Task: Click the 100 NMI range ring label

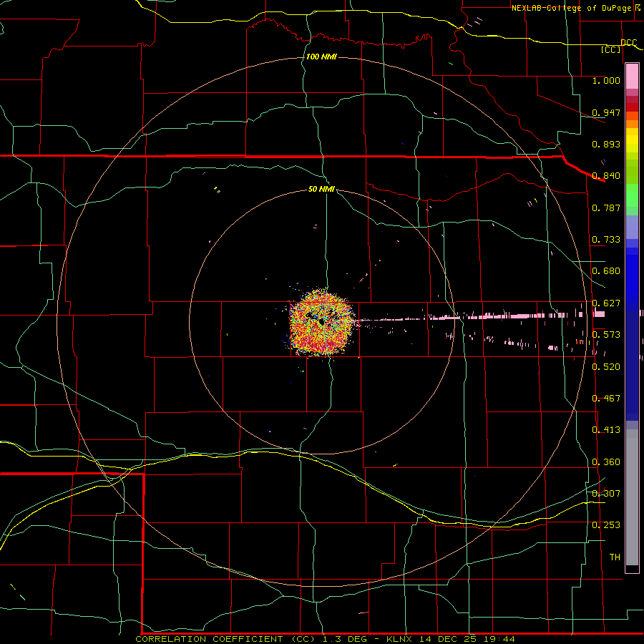Action: tap(321, 57)
